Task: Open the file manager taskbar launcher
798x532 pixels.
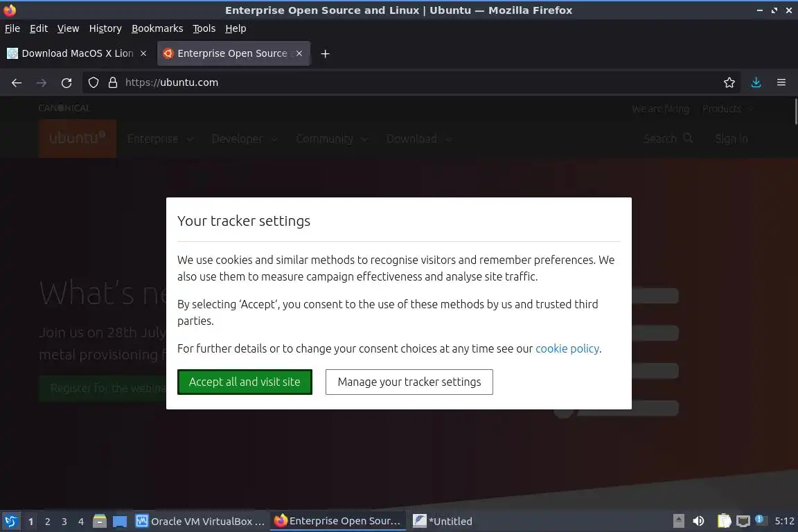Action: pos(100,522)
